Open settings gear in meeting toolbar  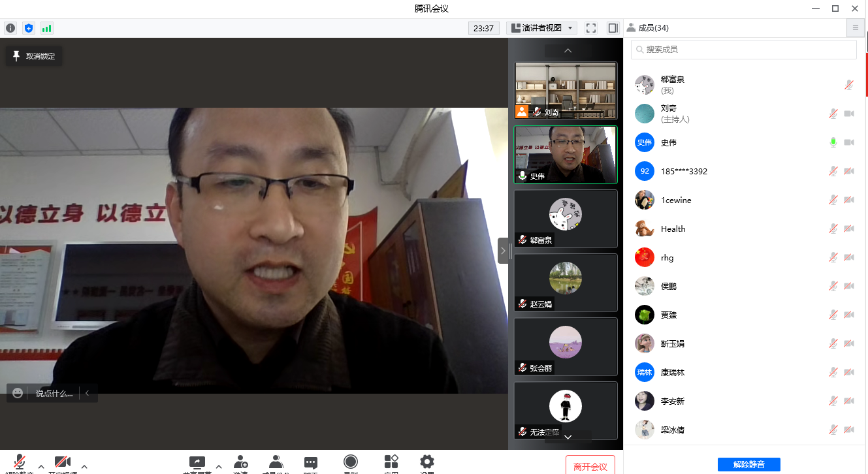[x=427, y=463]
